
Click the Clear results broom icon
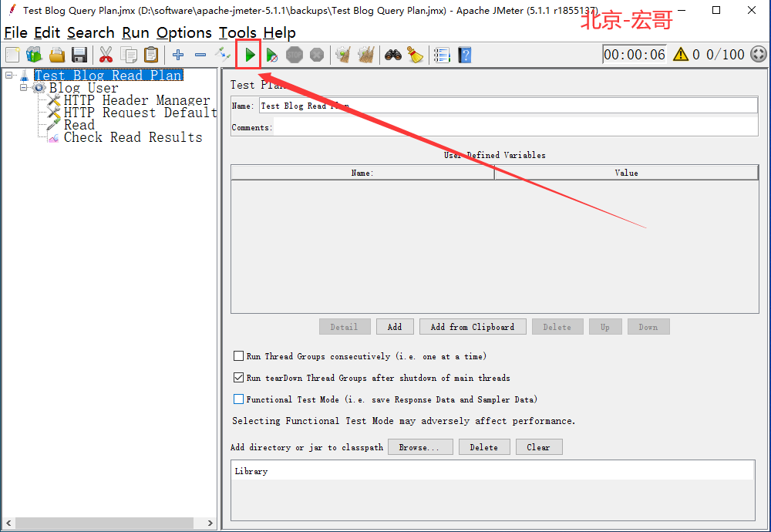[x=343, y=55]
